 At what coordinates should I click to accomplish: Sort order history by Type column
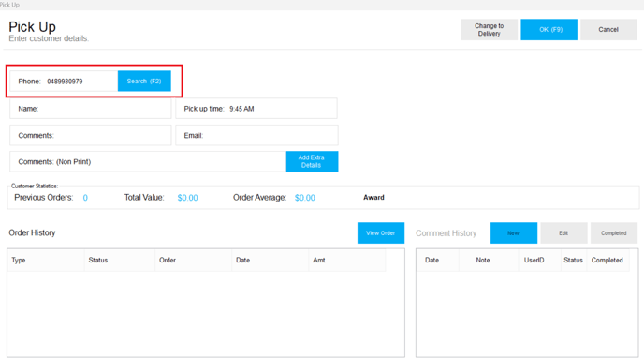(x=46, y=261)
